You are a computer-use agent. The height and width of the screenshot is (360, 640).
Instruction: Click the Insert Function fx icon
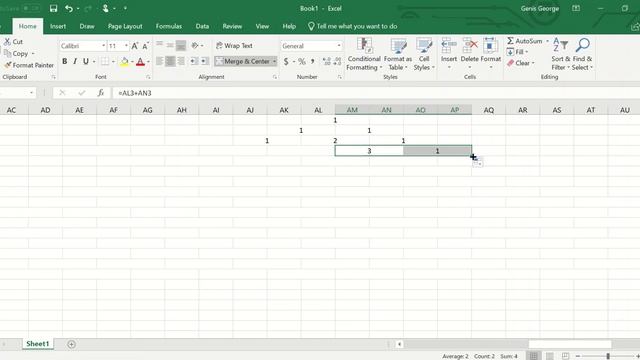tap(100, 93)
